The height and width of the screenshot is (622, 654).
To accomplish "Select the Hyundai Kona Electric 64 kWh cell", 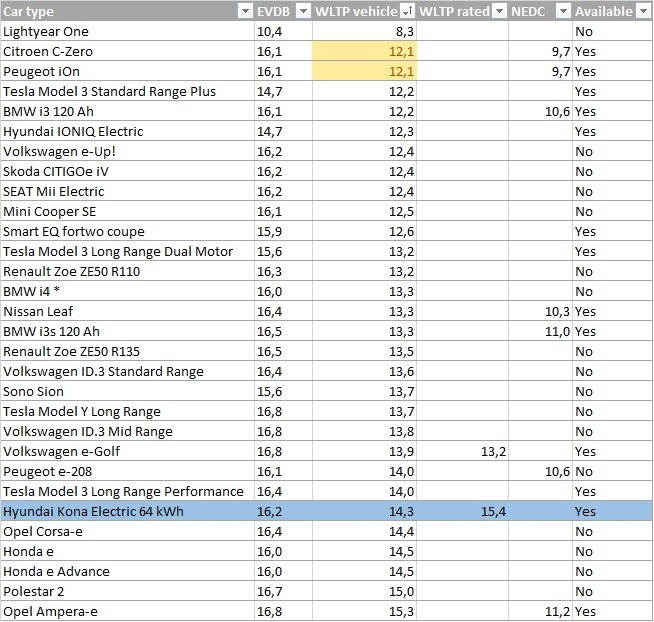I will tap(128, 511).
